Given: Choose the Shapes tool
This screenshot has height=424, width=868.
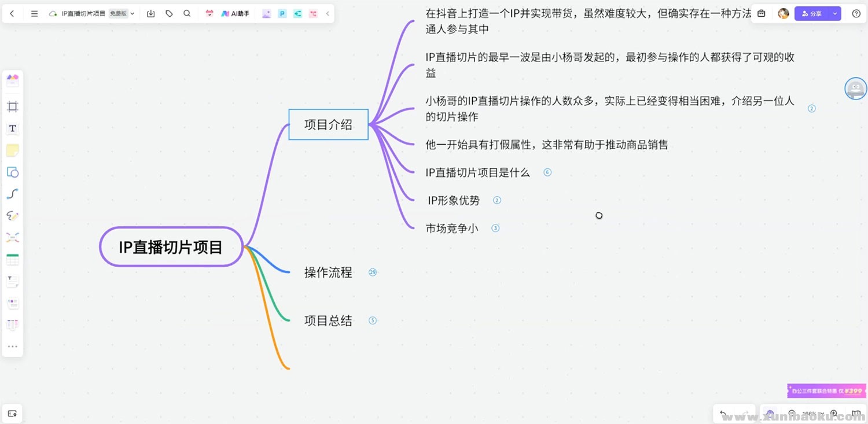Looking at the screenshot, I should 12,172.
